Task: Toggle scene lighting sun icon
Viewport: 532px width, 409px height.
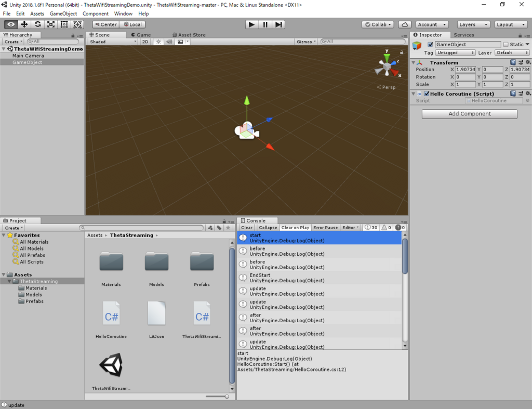Action: [158, 42]
